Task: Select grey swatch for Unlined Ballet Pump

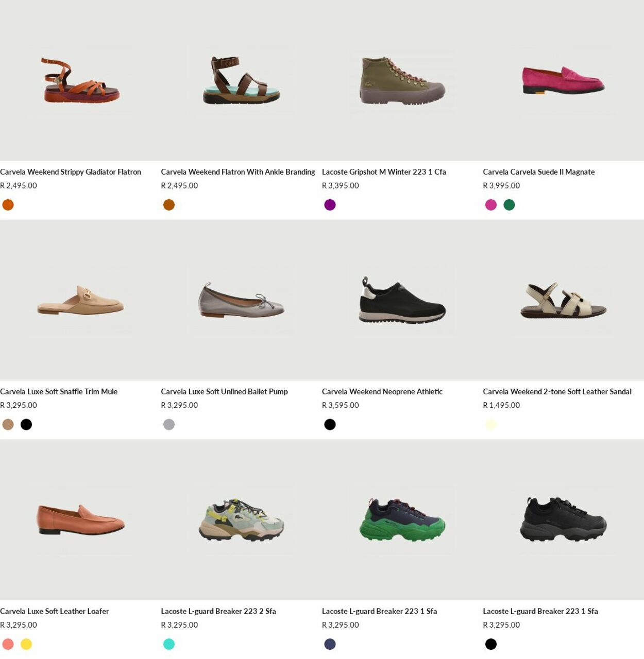Action: click(169, 424)
